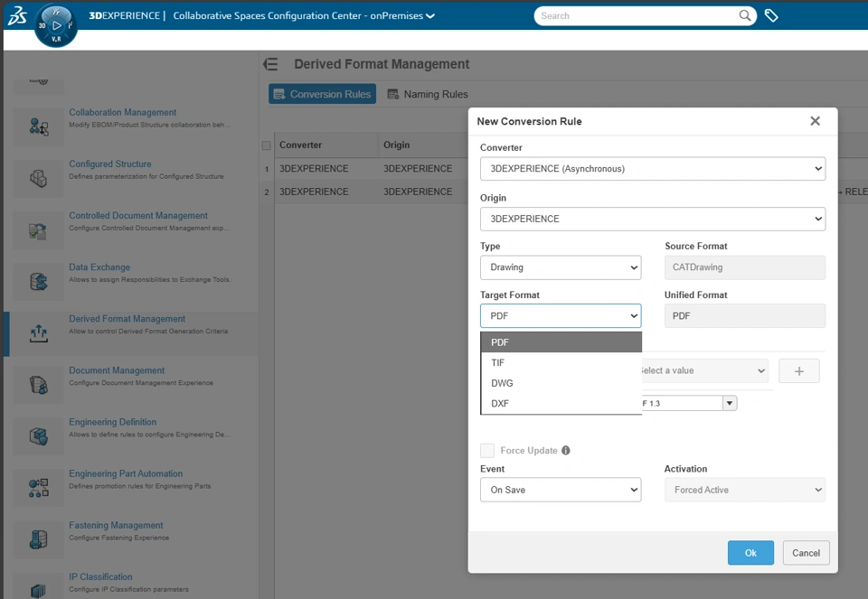
Task: Click the Source Format CATDrawing field
Action: 744,267
